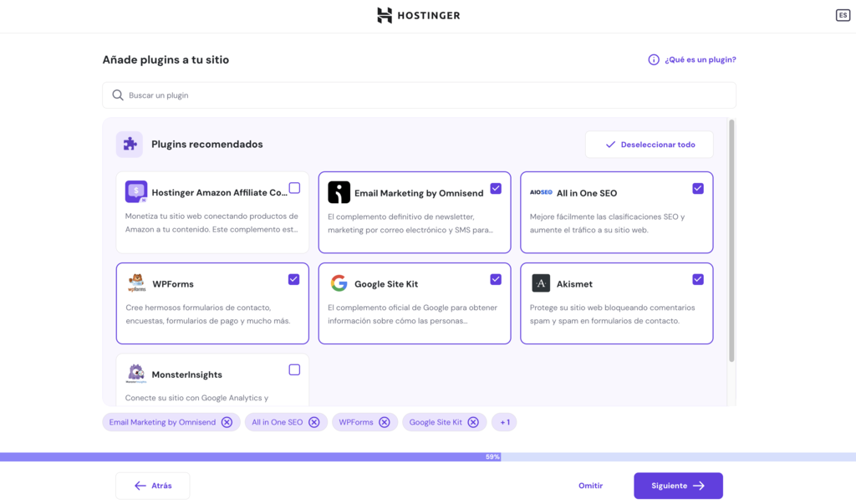This screenshot has width=856, height=504.
Task: Click the WPForms mascot logo
Action: (x=136, y=283)
